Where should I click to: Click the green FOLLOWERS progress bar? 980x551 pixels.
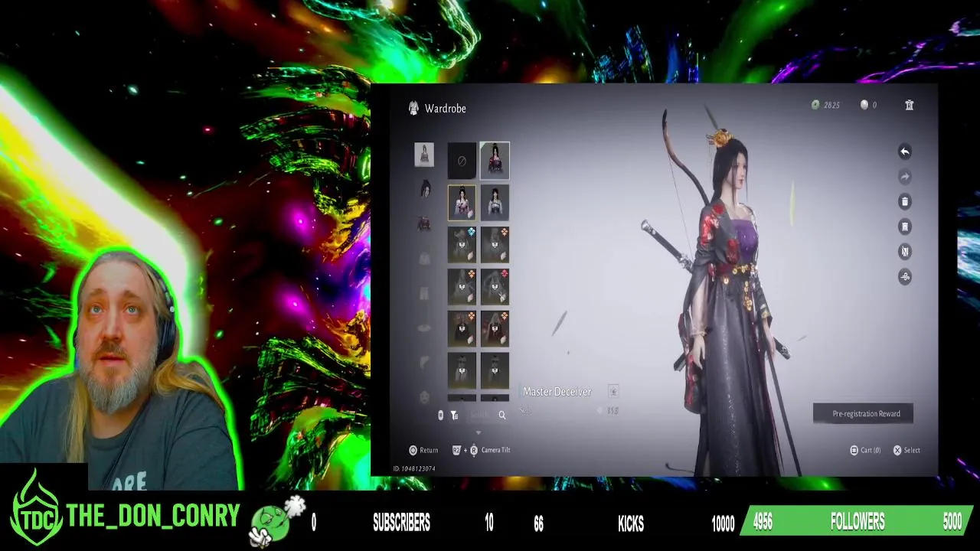click(x=857, y=522)
